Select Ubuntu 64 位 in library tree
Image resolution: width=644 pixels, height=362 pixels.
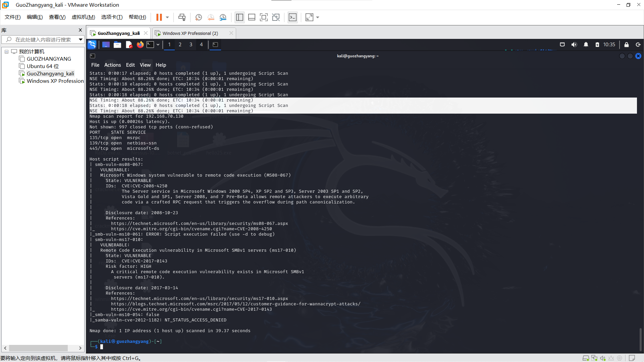point(43,66)
